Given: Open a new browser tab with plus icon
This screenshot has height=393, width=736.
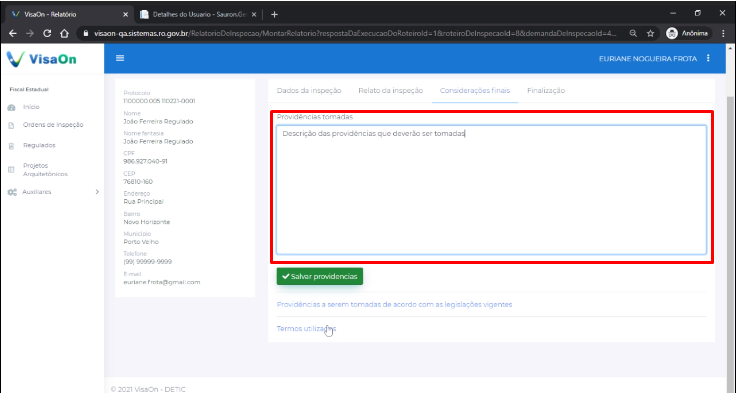Looking at the screenshot, I should [275, 15].
